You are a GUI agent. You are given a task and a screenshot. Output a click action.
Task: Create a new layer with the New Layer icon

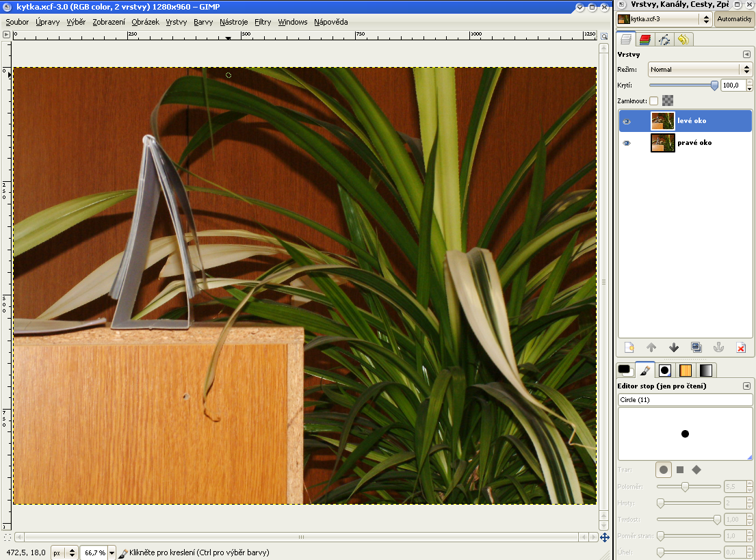pos(629,347)
